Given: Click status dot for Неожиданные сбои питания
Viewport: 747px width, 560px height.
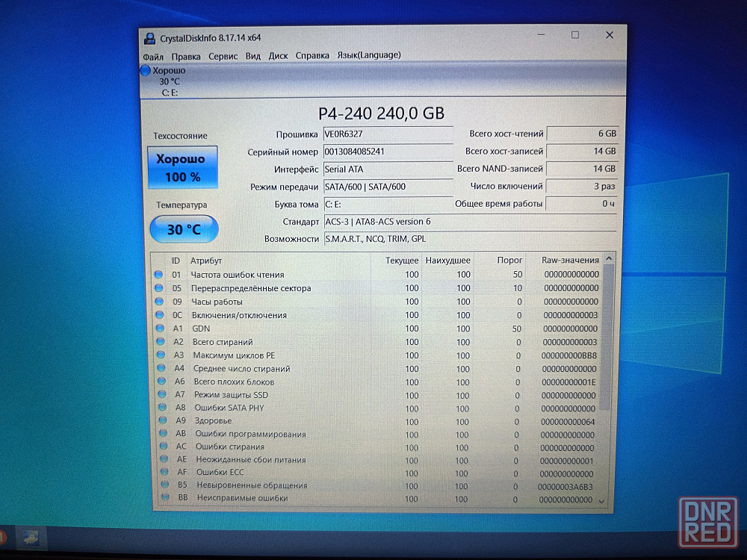Looking at the screenshot, I should point(164,459).
